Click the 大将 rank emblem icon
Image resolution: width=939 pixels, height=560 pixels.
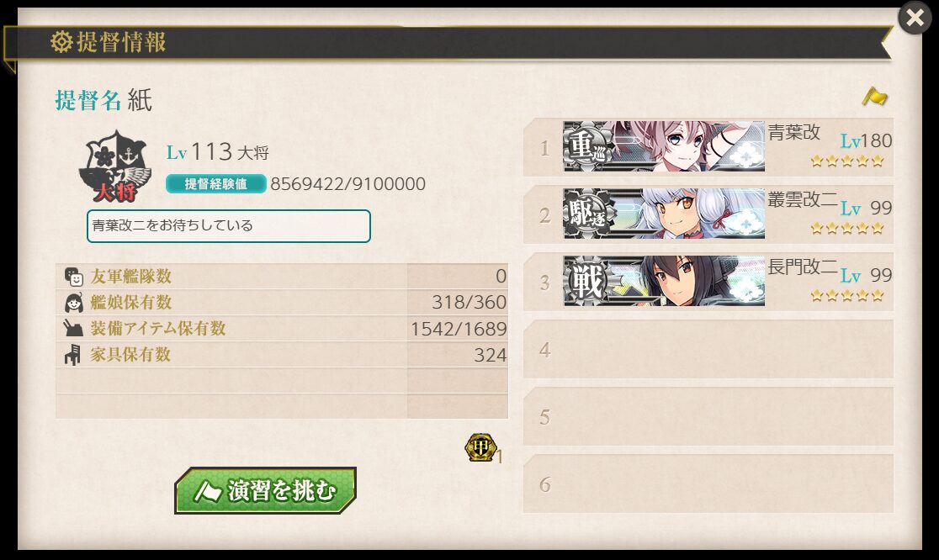(x=115, y=166)
